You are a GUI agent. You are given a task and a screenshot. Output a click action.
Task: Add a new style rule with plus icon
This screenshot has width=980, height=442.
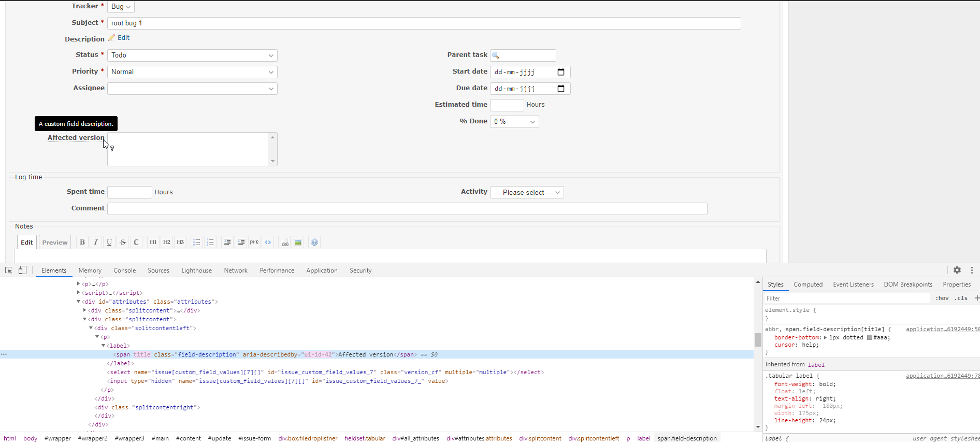coord(976,298)
